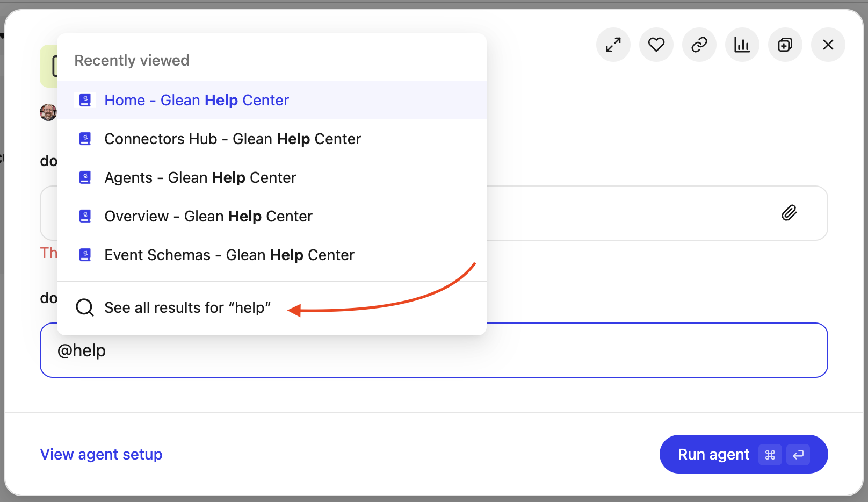Open the bar chart insights icon
This screenshot has width=868, height=502.
pyautogui.click(x=742, y=45)
